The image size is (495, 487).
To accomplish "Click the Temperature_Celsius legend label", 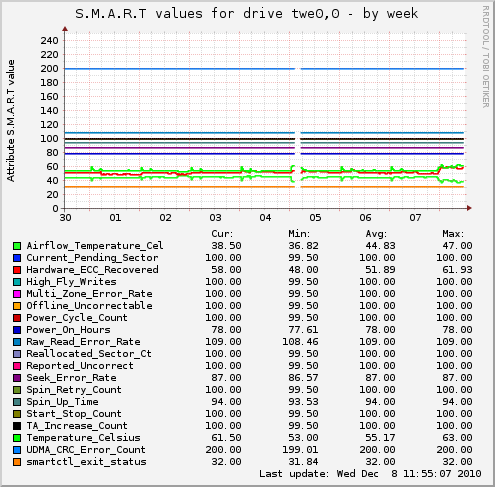I will click(83, 438).
